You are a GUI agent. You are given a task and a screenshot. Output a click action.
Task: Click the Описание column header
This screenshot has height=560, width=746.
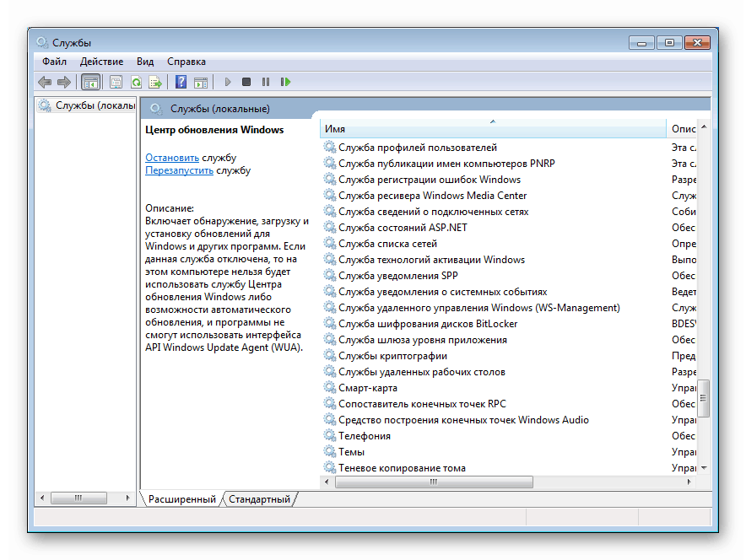[x=682, y=129]
